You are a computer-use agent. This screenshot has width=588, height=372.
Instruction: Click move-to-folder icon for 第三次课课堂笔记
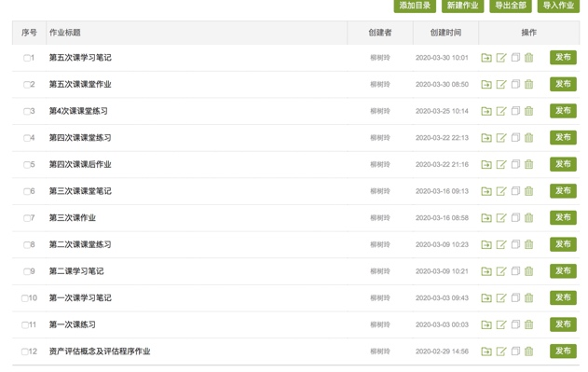(486, 191)
